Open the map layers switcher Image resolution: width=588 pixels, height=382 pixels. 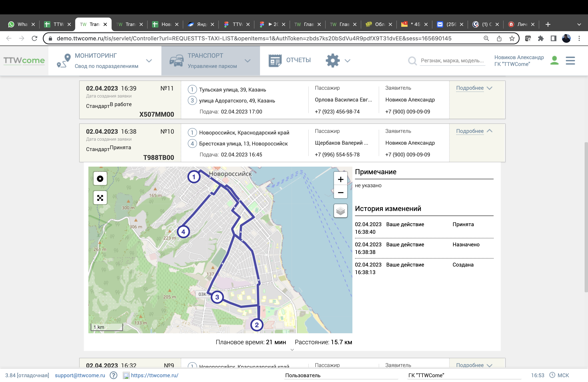(x=340, y=211)
